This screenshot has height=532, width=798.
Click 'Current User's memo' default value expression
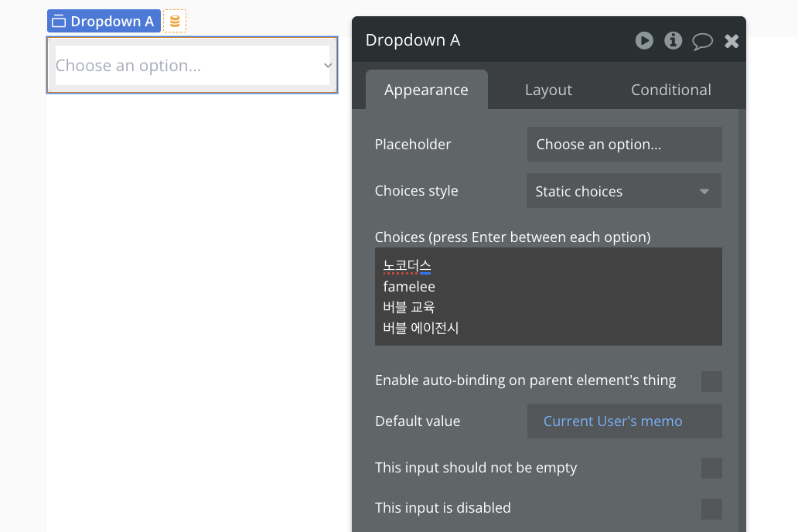coord(612,421)
